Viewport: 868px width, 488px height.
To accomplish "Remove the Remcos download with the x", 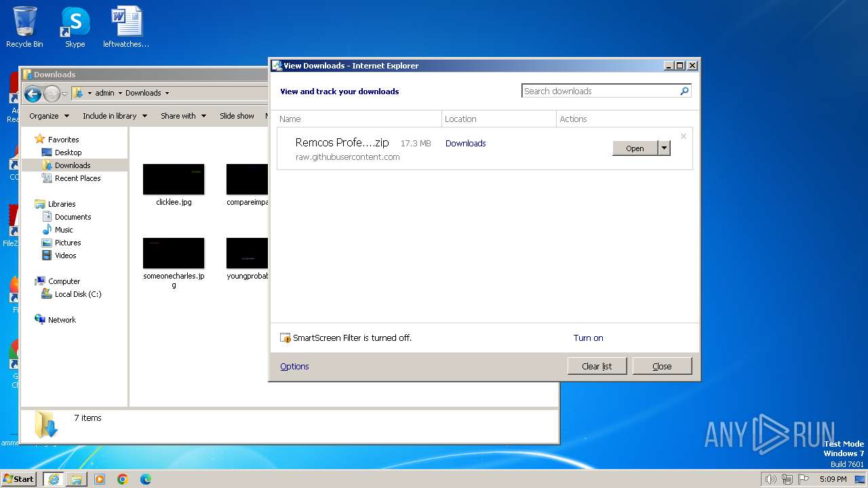I will click(x=683, y=136).
